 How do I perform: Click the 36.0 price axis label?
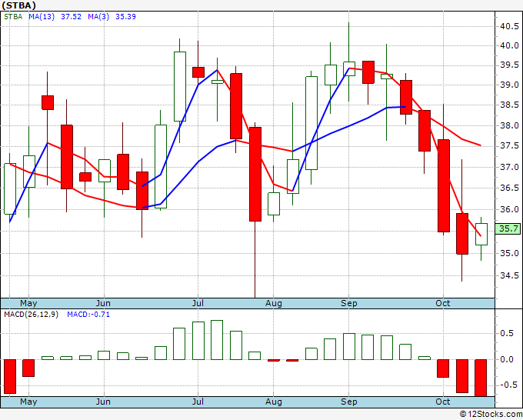[x=509, y=209]
